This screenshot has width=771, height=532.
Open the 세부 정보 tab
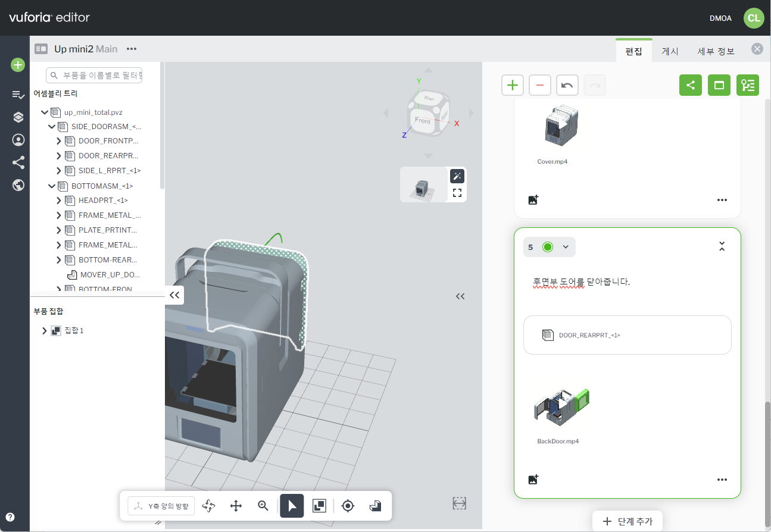(x=716, y=51)
